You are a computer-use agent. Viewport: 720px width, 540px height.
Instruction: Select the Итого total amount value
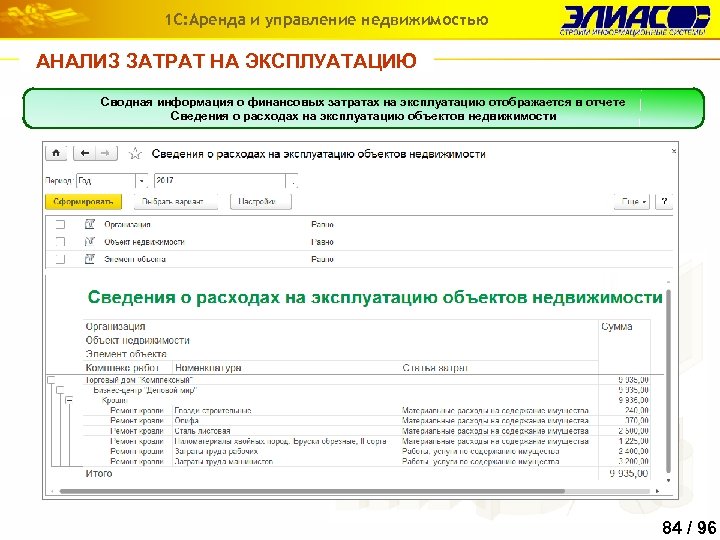click(629, 473)
